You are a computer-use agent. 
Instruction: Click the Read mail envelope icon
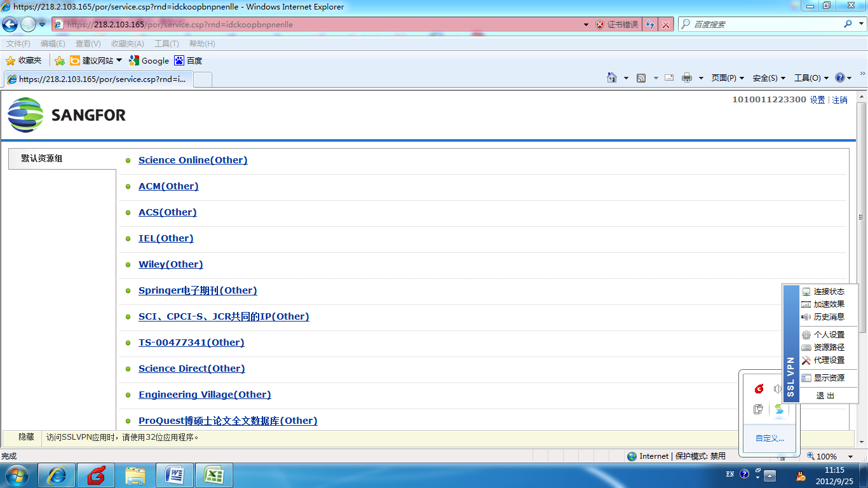[x=669, y=78]
